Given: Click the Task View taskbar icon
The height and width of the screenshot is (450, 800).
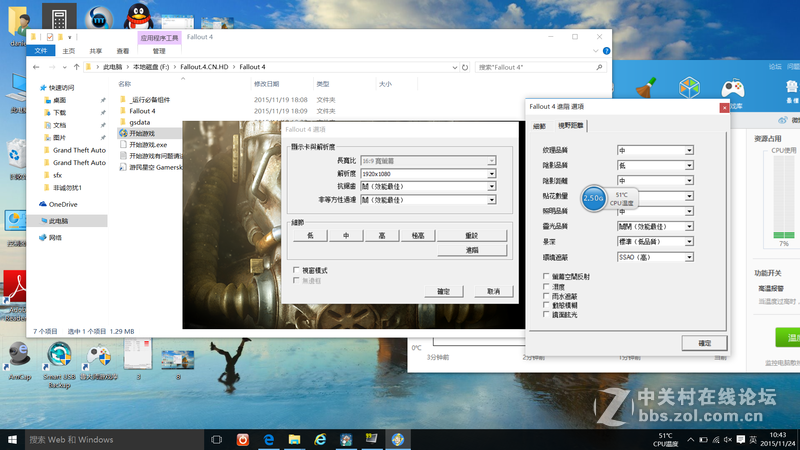Looking at the screenshot, I should (217, 439).
